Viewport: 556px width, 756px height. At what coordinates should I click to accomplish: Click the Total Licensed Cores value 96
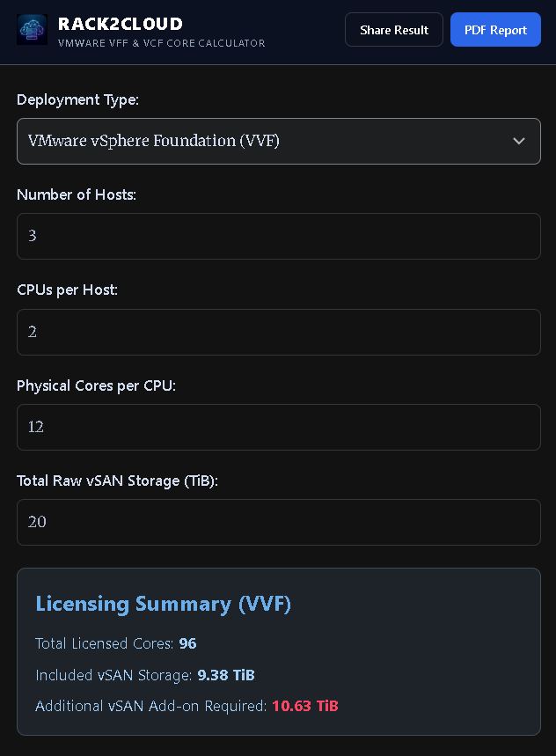point(187,643)
